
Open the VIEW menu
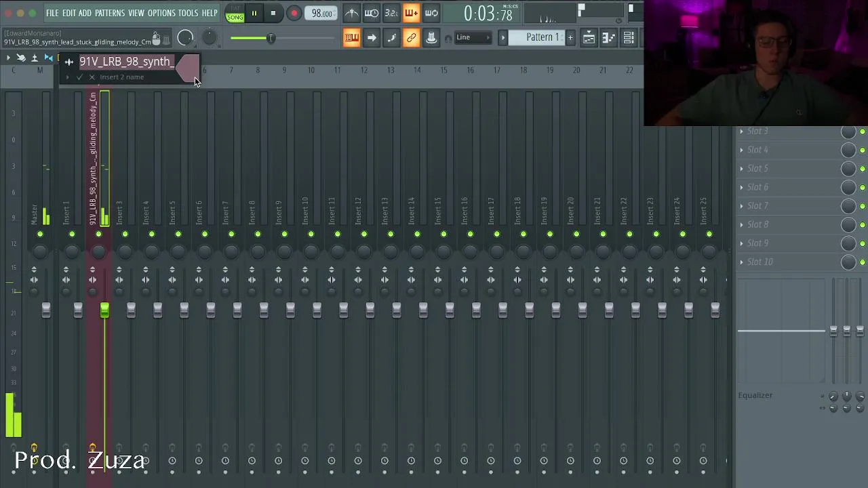[x=136, y=13]
